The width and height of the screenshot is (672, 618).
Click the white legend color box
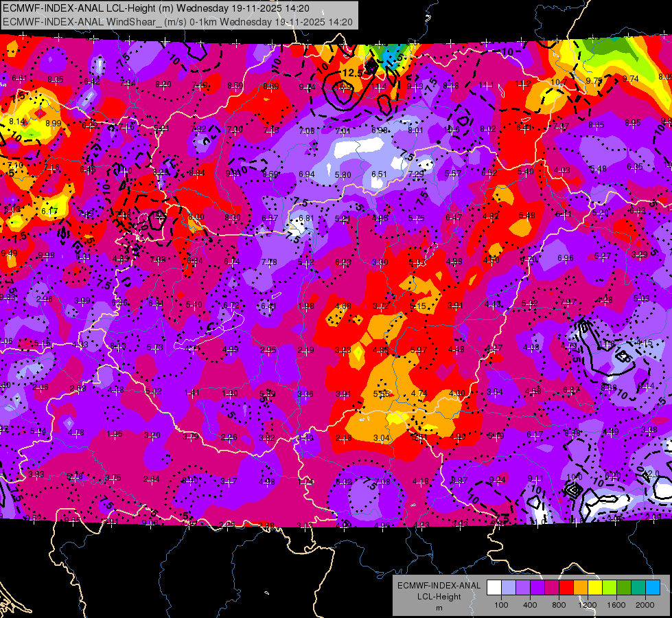[x=494, y=588]
